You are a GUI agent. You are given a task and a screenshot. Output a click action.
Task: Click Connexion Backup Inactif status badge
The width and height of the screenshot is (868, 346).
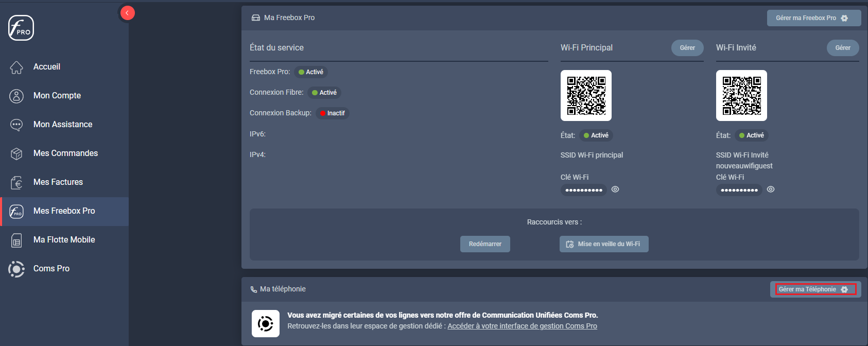click(x=333, y=113)
